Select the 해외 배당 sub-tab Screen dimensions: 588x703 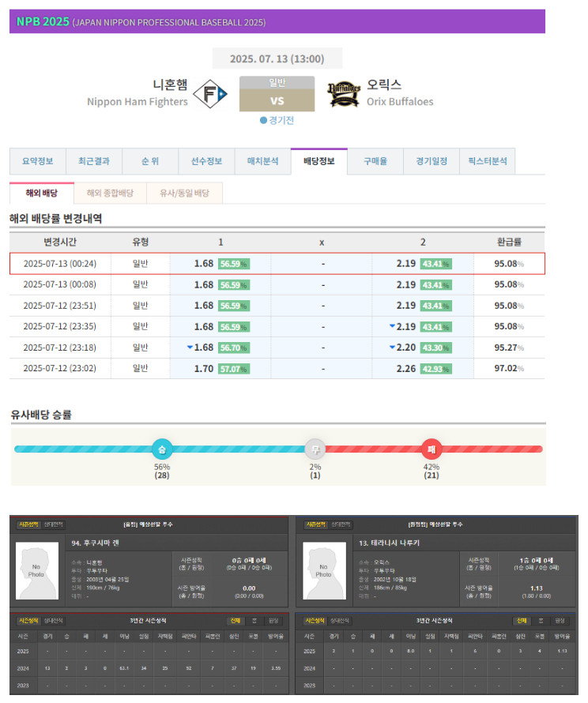[42, 193]
